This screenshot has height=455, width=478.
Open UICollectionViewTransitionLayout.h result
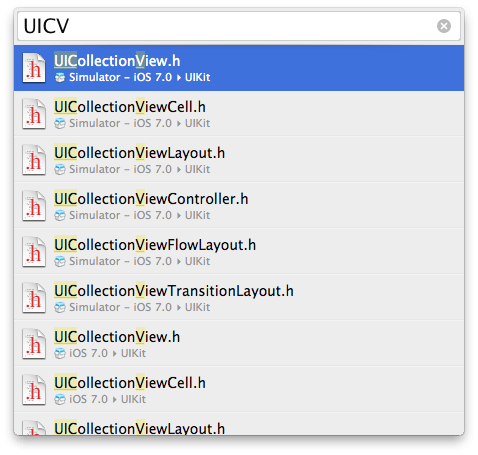(239, 297)
